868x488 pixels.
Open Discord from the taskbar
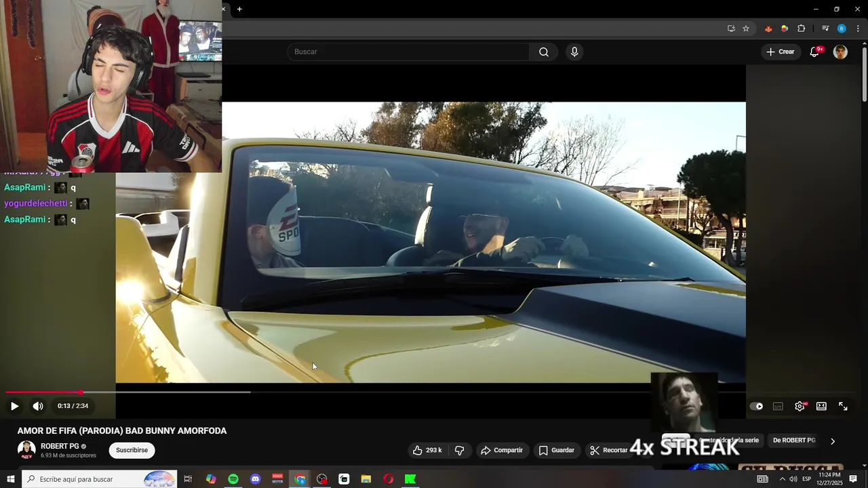click(255, 479)
